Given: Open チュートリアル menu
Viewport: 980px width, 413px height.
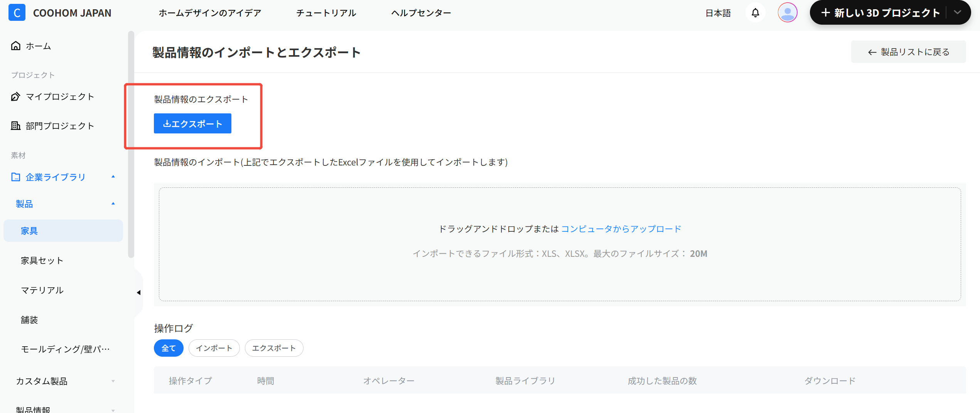Looking at the screenshot, I should click(326, 13).
